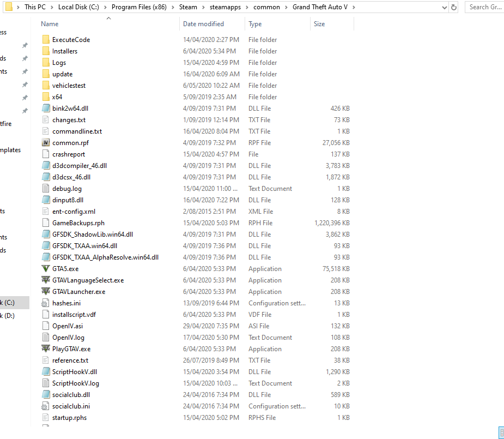Click the GTA5.exe application icon
504x439 pixels.
click(x=46, y=268)
